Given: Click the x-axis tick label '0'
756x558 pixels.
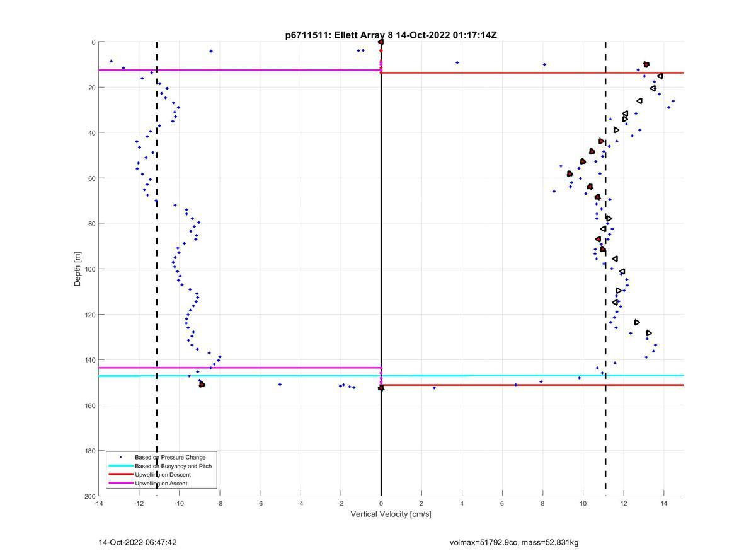Looking at the screenshot, I should tap(381, 503).
